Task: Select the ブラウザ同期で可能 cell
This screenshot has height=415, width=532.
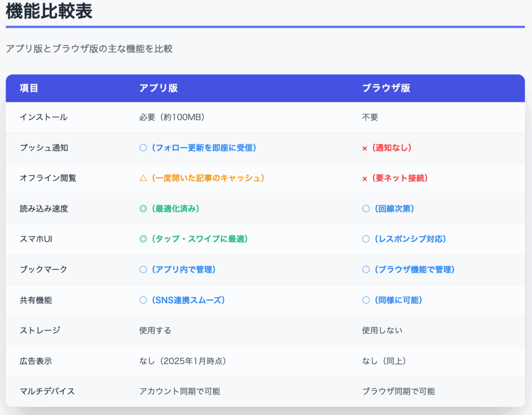Action: click(x=398, y=391)
